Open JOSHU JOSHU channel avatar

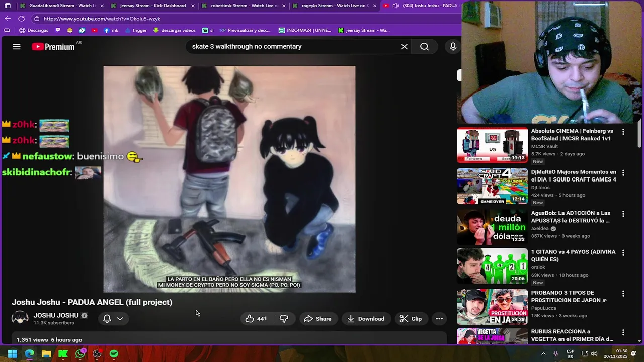20,319
